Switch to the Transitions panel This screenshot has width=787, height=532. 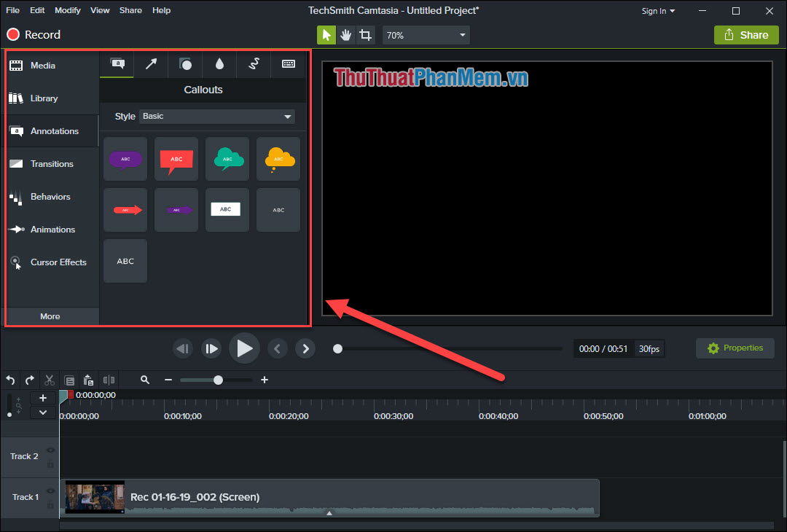coord(51,163)
